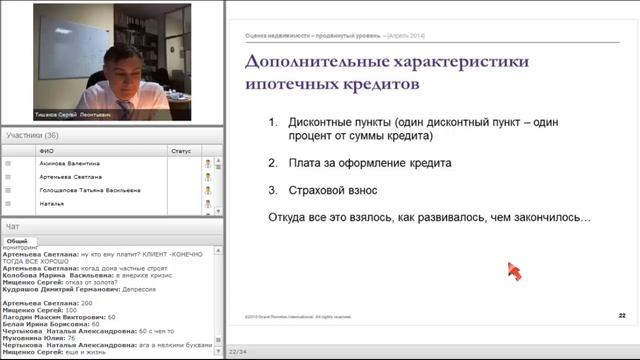Click the Чат panel header
This screenshot has width=640, height=360.
(x=112, y=227)
